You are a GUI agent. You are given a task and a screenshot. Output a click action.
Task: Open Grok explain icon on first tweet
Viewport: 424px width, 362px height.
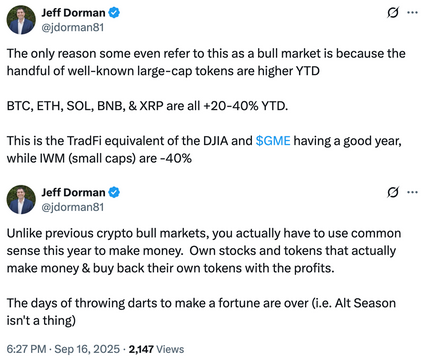click(393, 13)
